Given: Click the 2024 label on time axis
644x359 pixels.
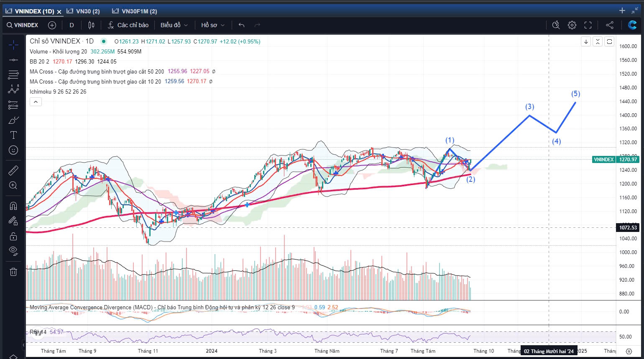Looking at the screenshot, I should (212, 351).
